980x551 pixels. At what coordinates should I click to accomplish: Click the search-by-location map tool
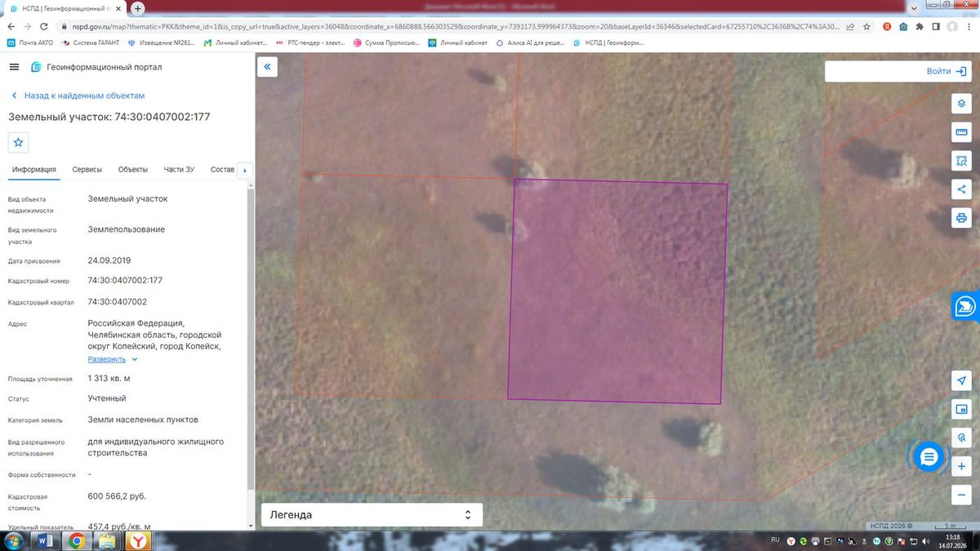[961, 438]
